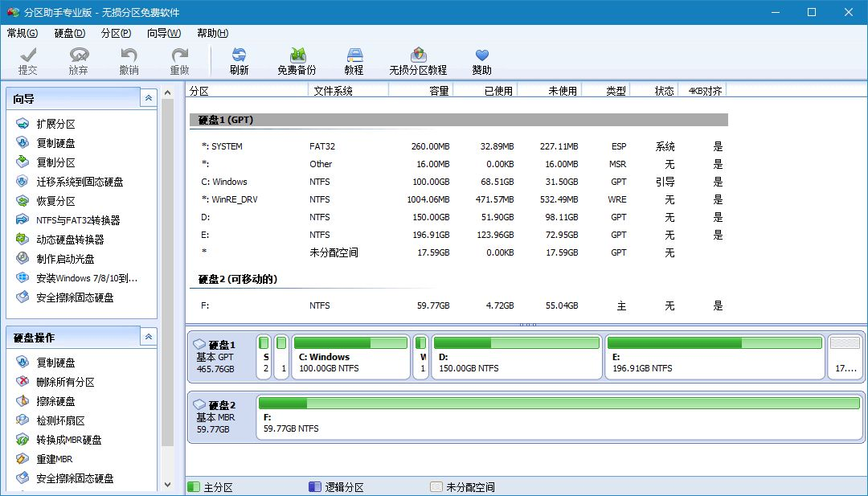Select the WinRE partition block in 硬盘1
Screen dimensions: 868x496
click(x=421, y=357)
